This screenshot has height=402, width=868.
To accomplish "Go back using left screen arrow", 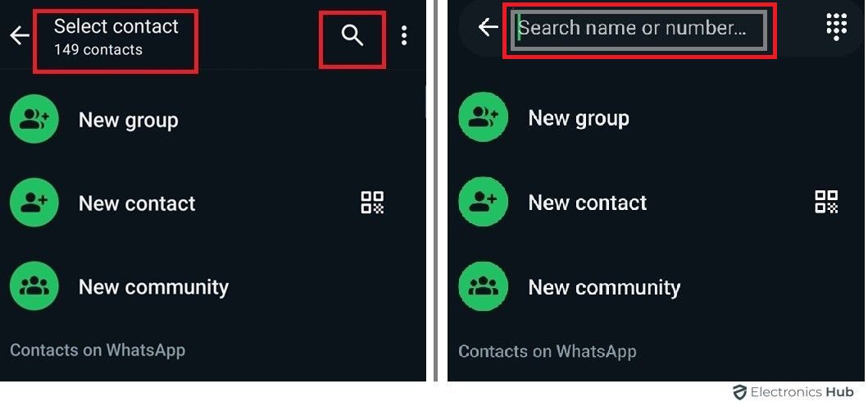I will click(20, 36).
